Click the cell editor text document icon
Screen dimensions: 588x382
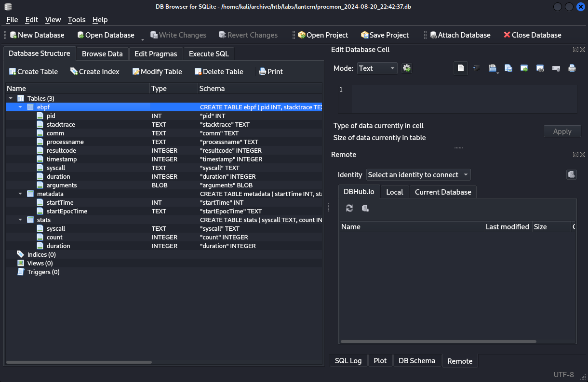[461, 68]
